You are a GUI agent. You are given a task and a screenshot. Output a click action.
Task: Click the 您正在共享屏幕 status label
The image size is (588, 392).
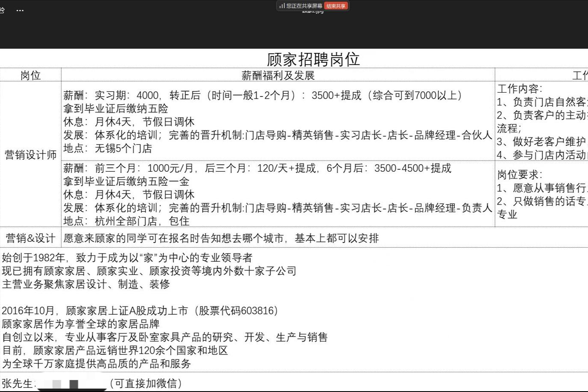304,6
